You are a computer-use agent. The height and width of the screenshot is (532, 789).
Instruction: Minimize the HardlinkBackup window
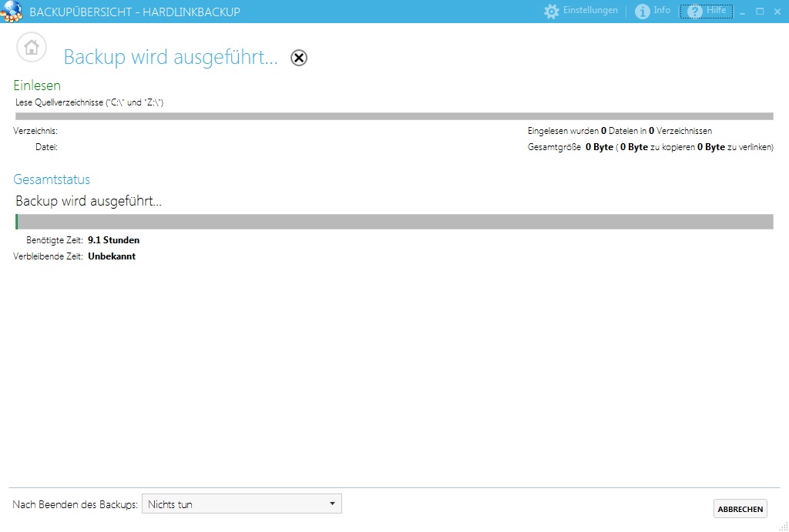coord(743,12)
